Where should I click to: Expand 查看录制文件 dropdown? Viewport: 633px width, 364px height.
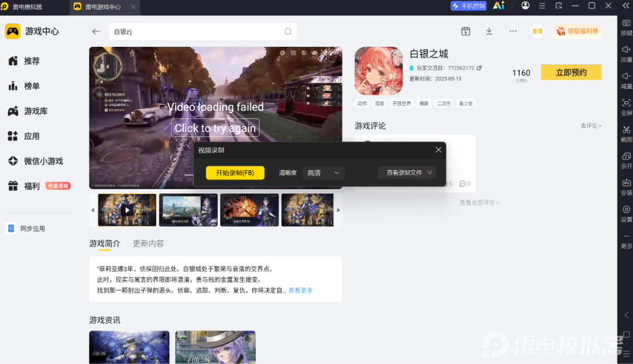(407, 173)
